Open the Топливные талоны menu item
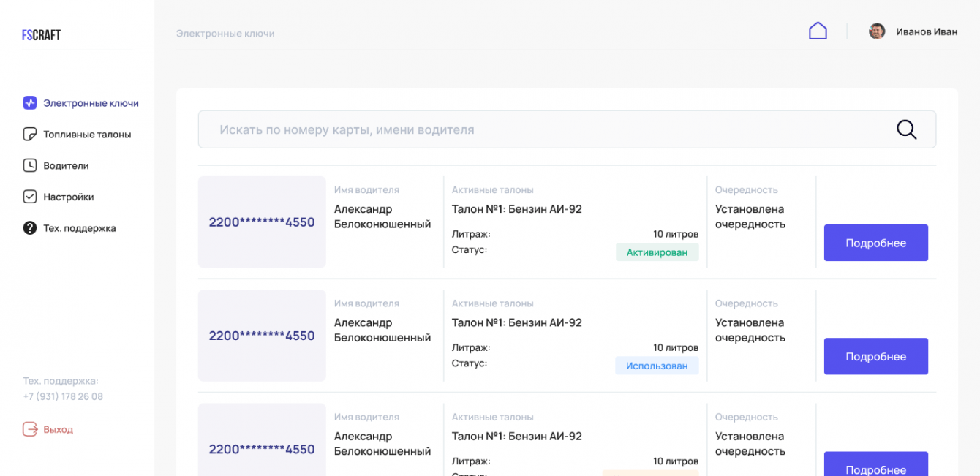The height and width of the screenshot is (476, 980). [87, 135]
